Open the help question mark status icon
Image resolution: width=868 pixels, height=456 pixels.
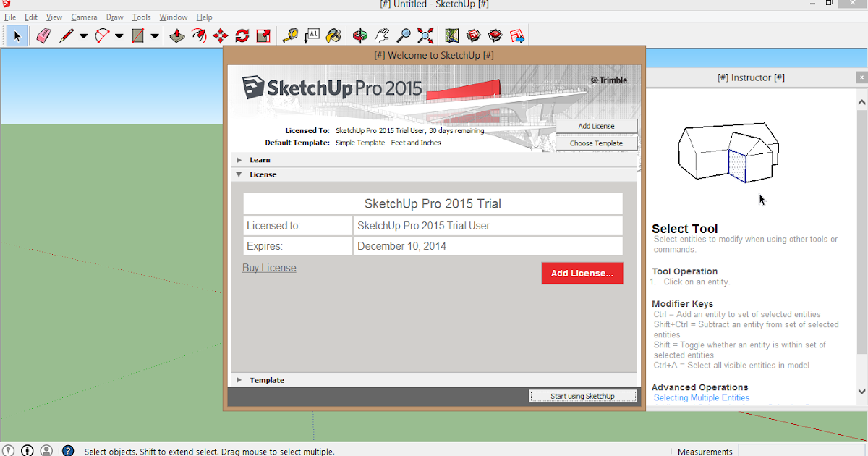pos(68,450)
